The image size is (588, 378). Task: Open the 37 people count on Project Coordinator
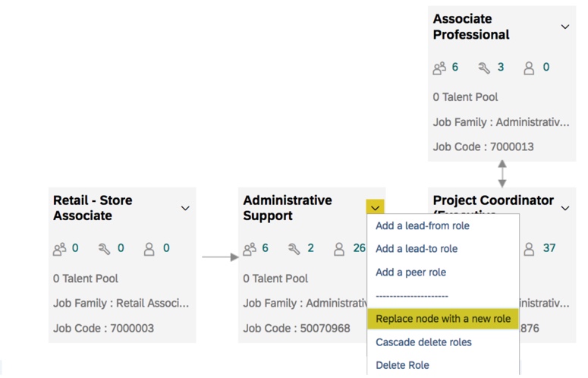pos(549,248)
